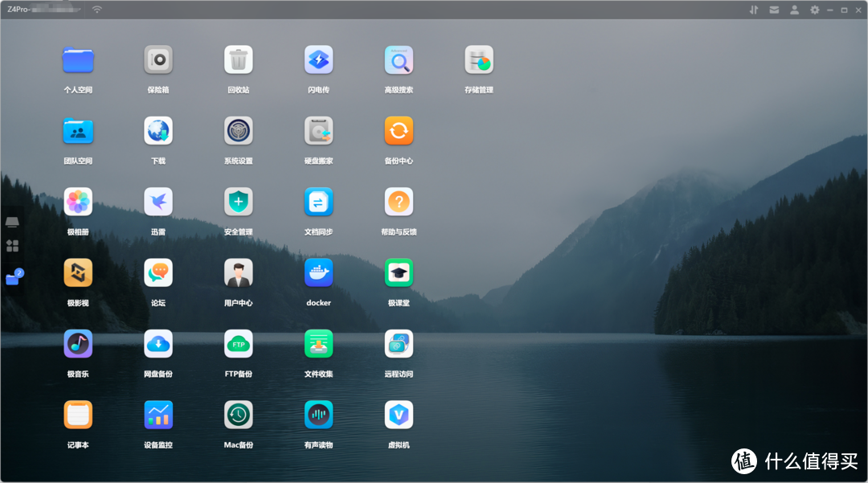The width and height of the screenshot is (868, 483).
Task: Click the sidebar folder icon with badge 2
Action: coord(13,278)
